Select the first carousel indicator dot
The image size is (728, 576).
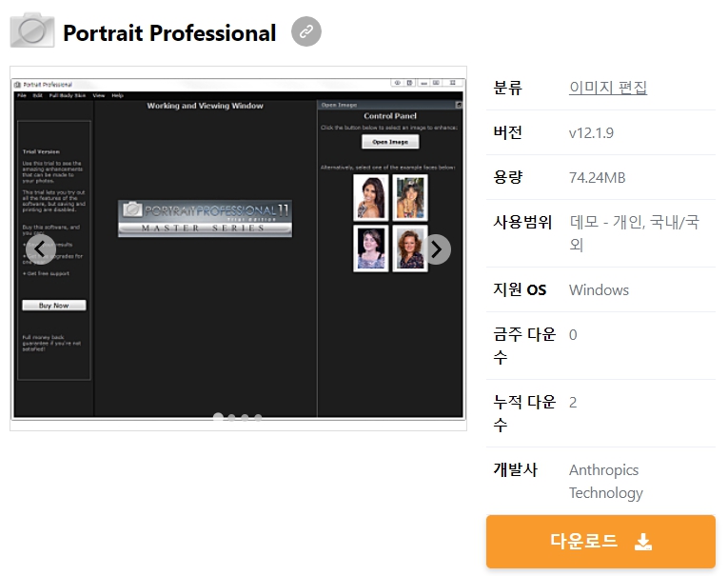click(x=218, y=417)
